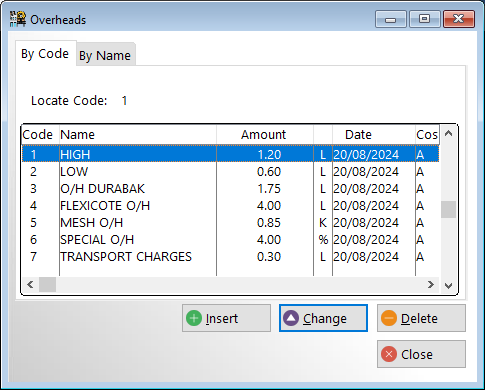This screenshot has height=390, width=485.
Task: Select the LOW overhead row
Action: (x=230, y=172)
